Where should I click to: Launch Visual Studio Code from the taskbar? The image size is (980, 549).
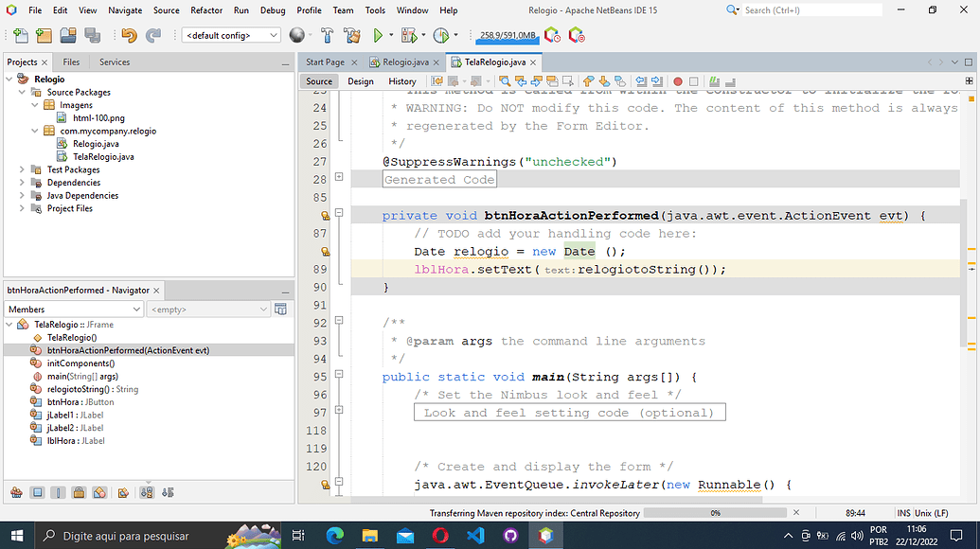point(475,535)
